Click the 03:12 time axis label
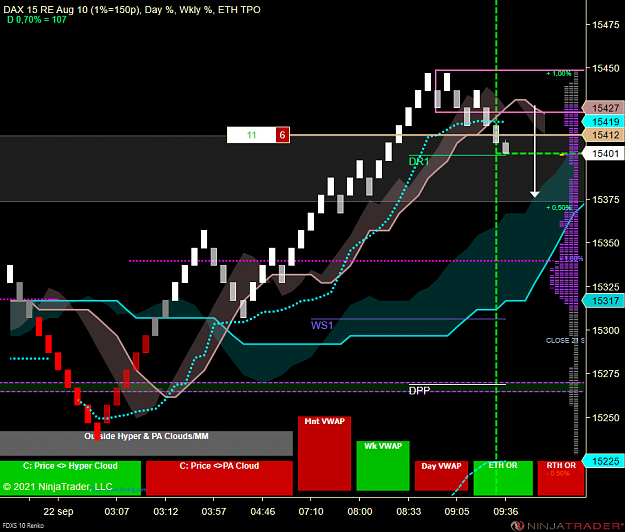625x532 pixels. coord(165,512)
